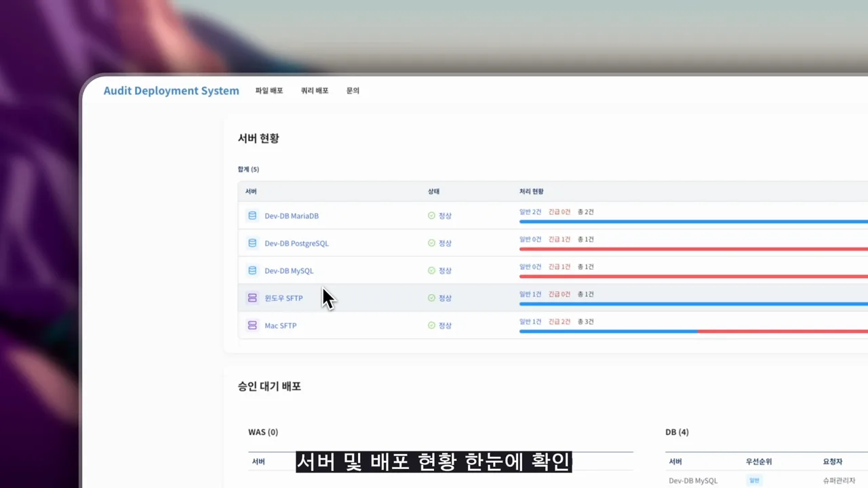The height and width of the screenshot is (488, 868).
Task: Click the Dev-DB MySQL entry in DB pending table
Action: tap(693, 481)
